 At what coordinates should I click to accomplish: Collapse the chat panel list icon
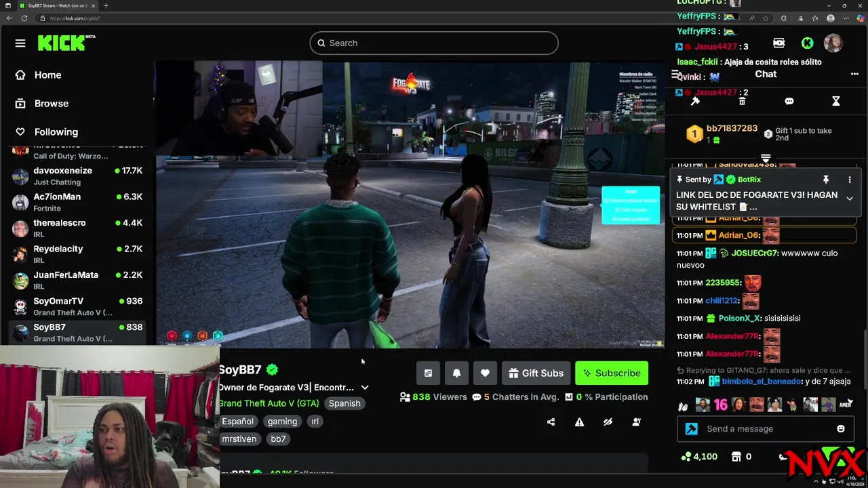[675, 75]
